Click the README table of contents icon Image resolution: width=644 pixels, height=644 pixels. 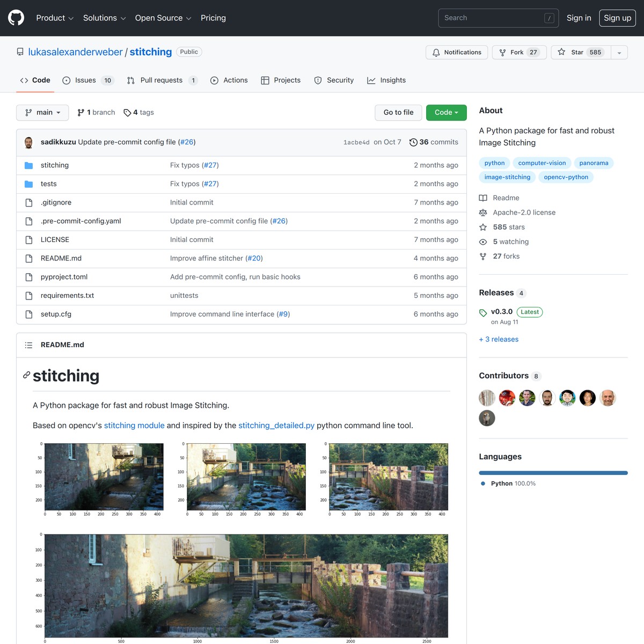tap(29, 345)
